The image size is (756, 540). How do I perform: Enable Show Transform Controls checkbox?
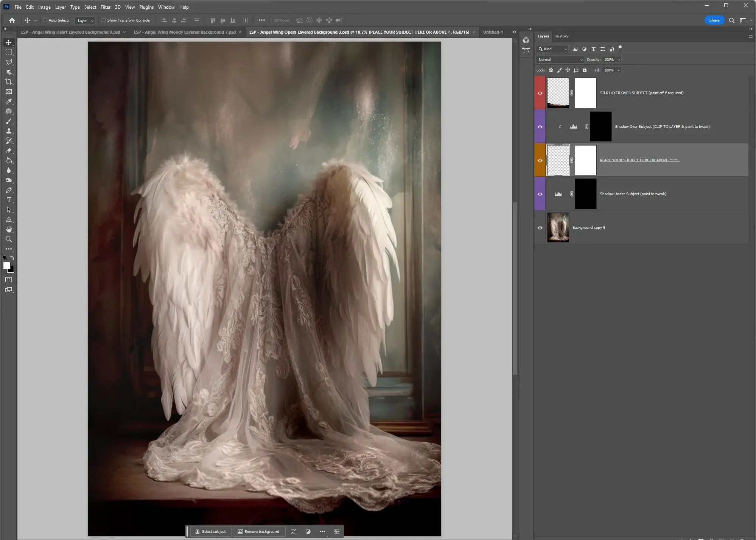pyautogui.click(x=104, y=20)
